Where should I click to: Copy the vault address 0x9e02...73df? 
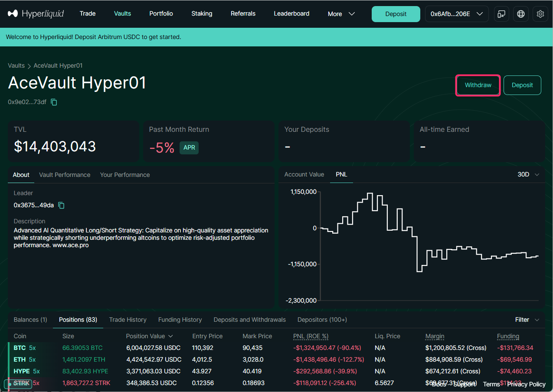click(x=54, y=102)
